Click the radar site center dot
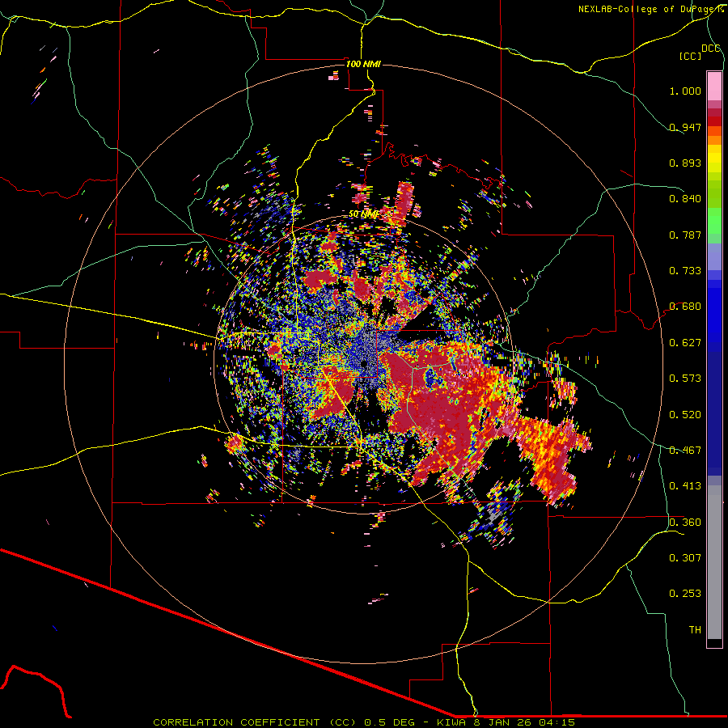Viewport: 728px width, 728px height. [365, 365]
